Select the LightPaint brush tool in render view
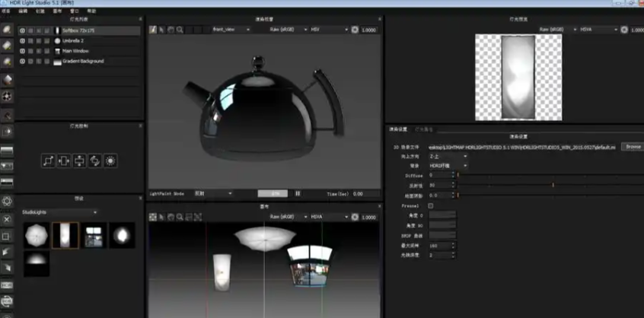The width and height of the screenshot is (644, 318). (x=153, y=30)
